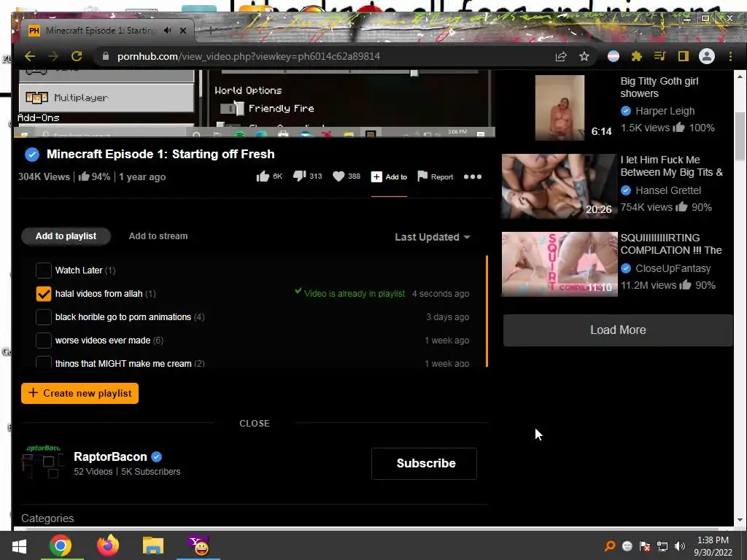The height and width of the screenshot is (560, 747).
Task: Click CLOSE below the playlist panel
Action: [255, 424]
